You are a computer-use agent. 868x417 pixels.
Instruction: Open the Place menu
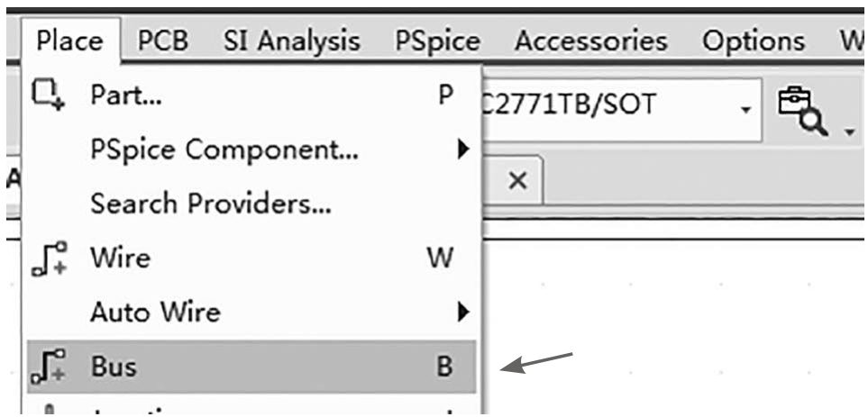pyautogui.click(x=69, y=41)
